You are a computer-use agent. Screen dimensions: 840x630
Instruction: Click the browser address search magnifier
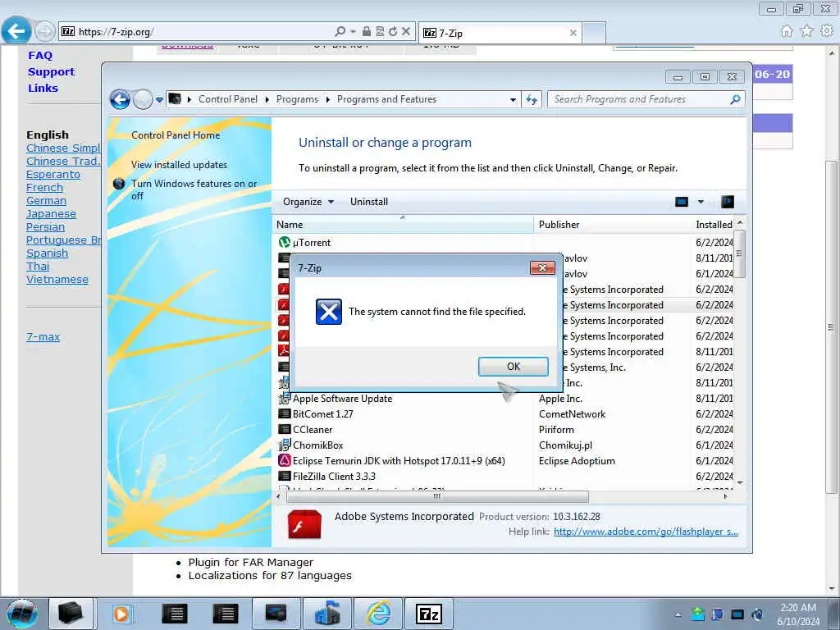(340, 32)
